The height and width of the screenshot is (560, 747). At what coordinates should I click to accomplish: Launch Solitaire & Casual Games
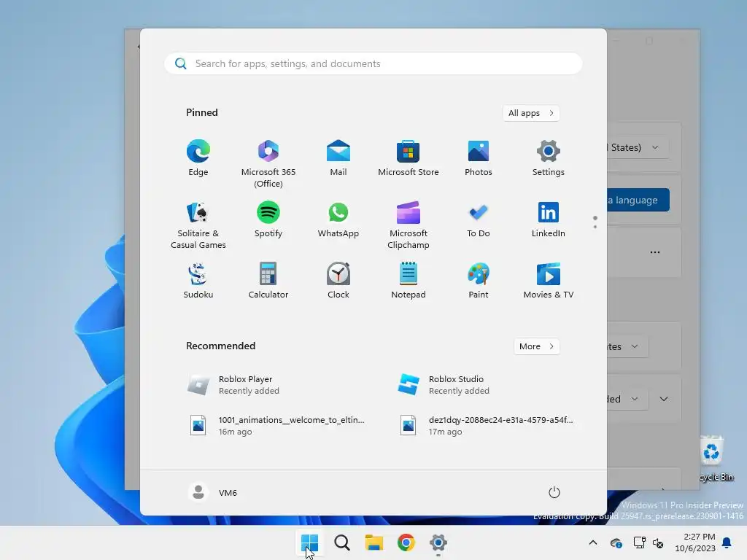coord(198,225)
